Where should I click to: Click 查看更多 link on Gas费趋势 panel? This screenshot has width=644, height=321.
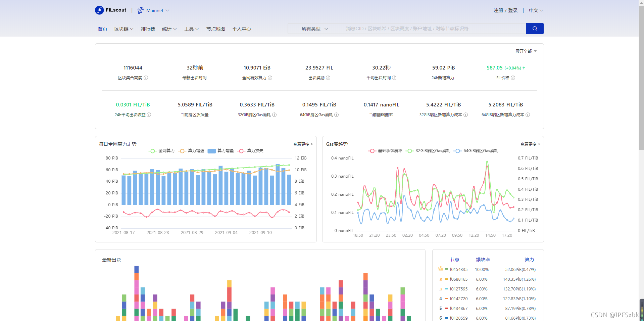tap(530, 144)
